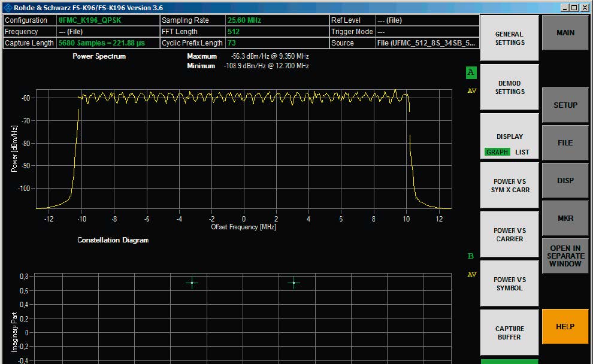Toggle display mode to GRAPH

point(497,152)
